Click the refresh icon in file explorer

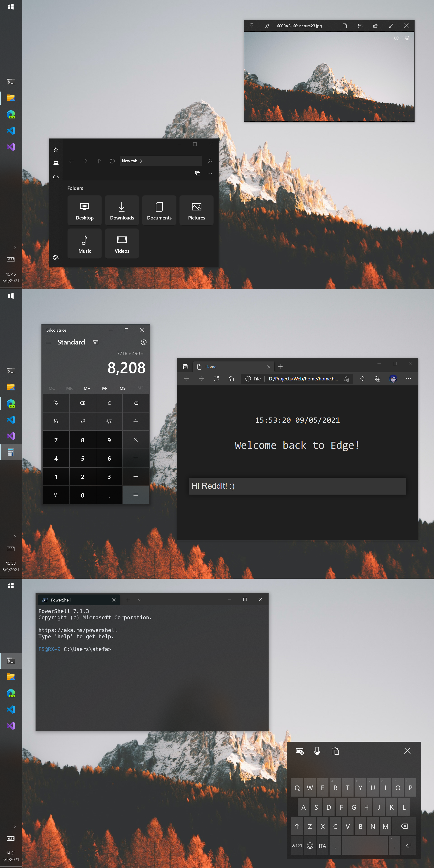pyautogui.click(x=112, y=161)
